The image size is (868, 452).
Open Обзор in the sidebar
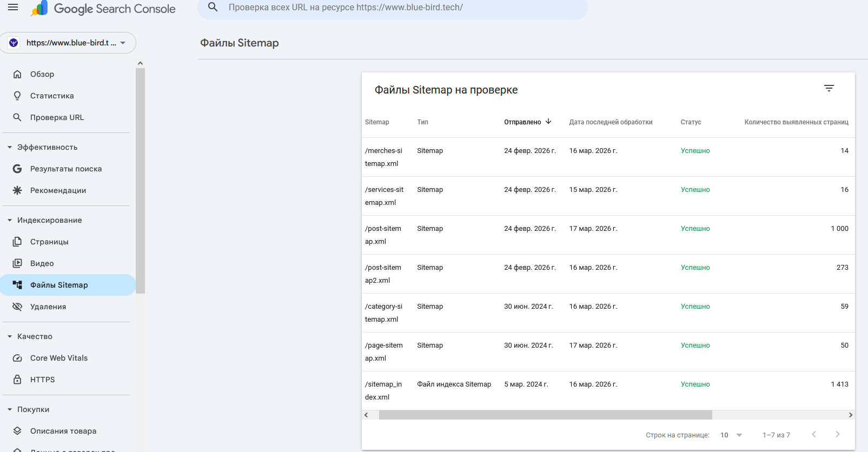42,74
